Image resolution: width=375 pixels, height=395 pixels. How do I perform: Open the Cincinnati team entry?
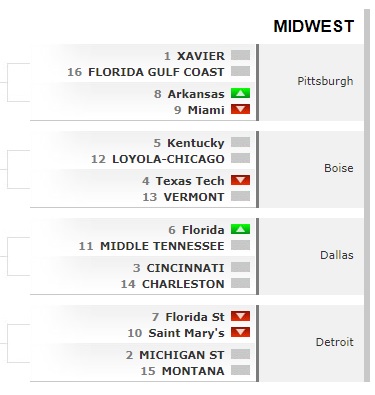click(185, 268)
